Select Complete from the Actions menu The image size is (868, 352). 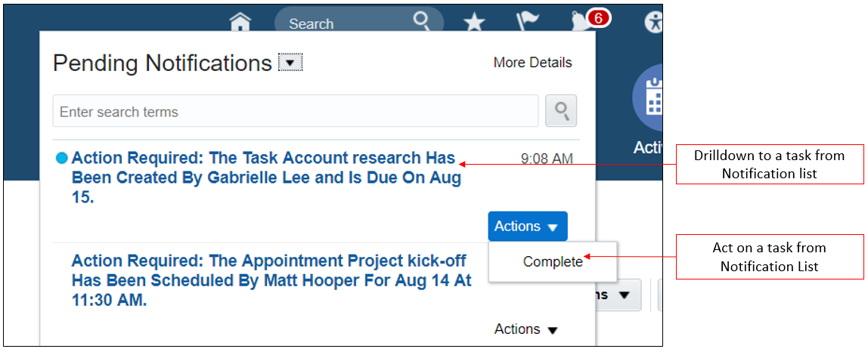tap(553, 261)
